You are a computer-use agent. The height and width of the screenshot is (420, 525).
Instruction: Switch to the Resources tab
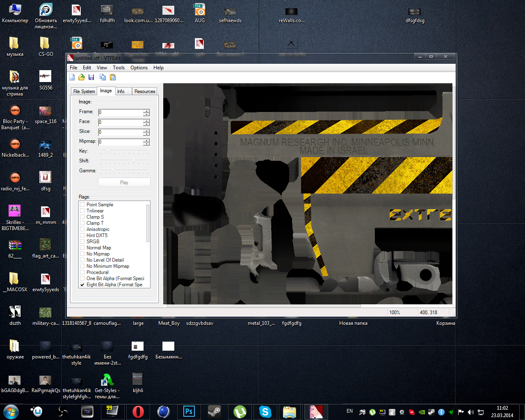click(x=145, y=91)
